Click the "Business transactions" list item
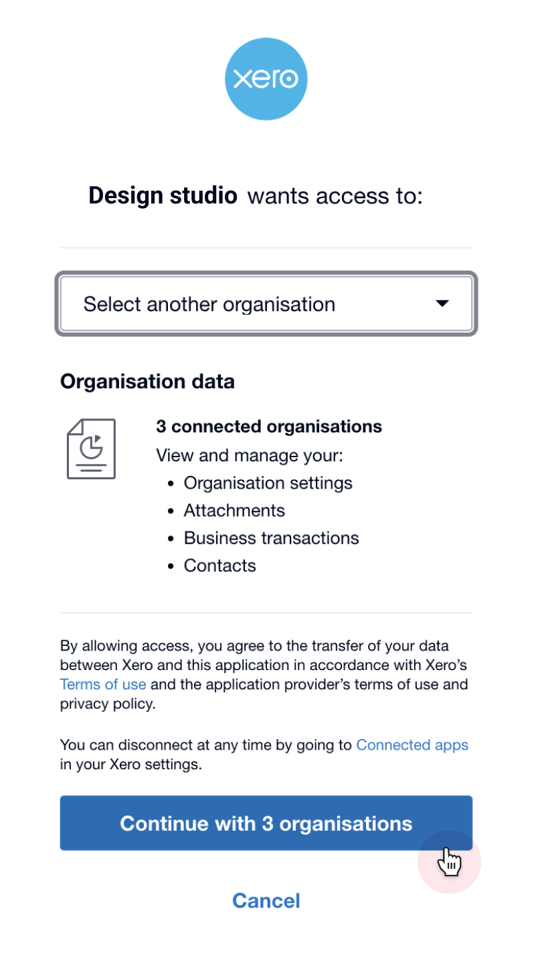 click(271, 538)
